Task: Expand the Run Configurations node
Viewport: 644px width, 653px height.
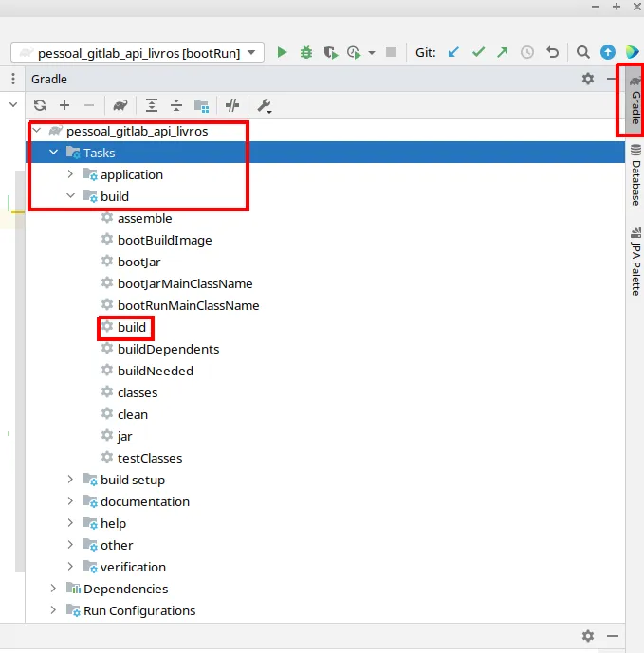Action: coord(53,610)
